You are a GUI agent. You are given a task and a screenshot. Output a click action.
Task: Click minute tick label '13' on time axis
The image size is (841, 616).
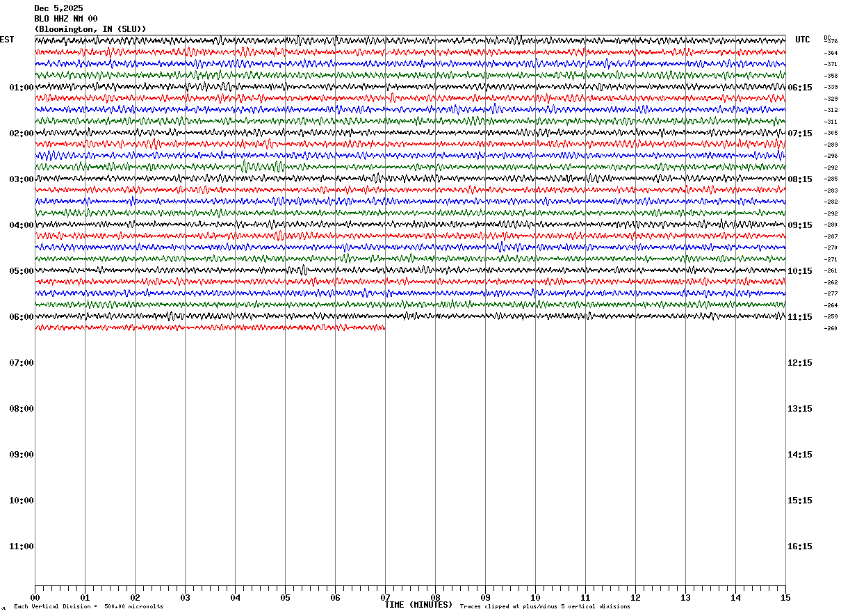pyautogui.click(x=685, y=598)
